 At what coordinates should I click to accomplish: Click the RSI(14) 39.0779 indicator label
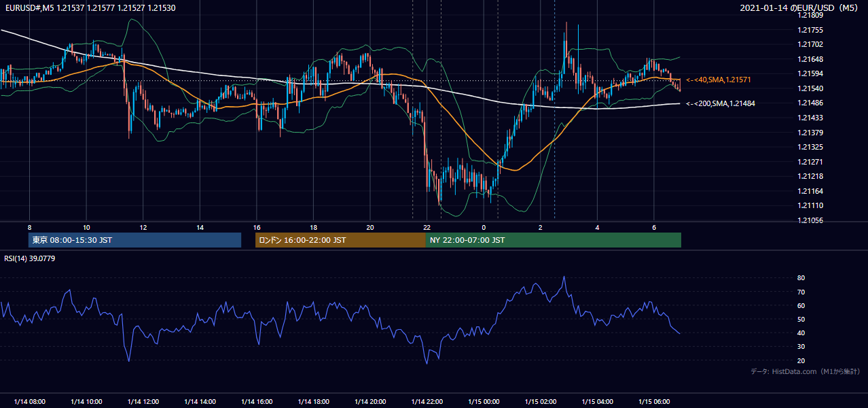tap(30, 258)
